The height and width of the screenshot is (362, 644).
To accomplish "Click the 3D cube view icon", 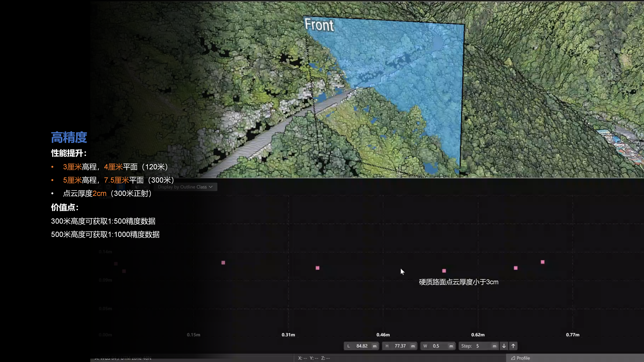I will tap(137, 187).
